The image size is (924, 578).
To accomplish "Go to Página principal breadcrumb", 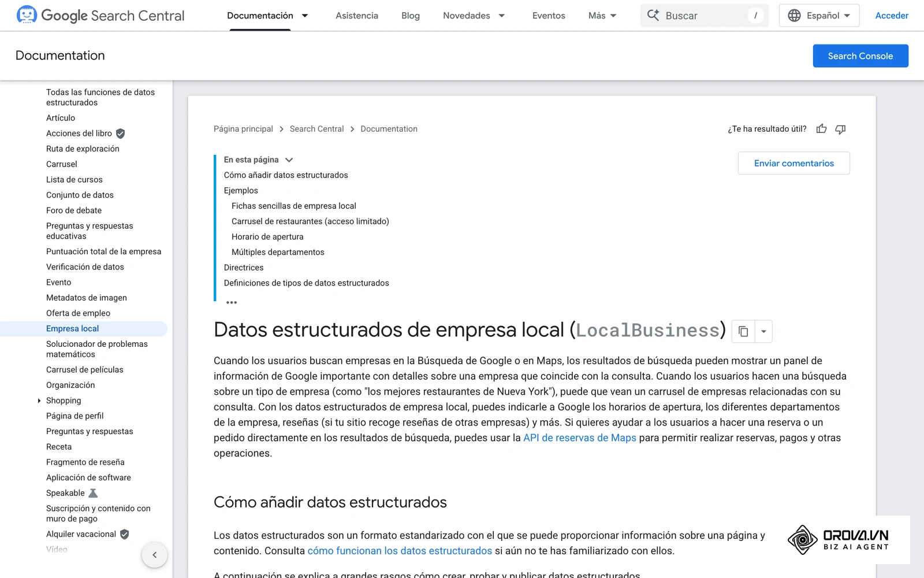I will point(243,129).
